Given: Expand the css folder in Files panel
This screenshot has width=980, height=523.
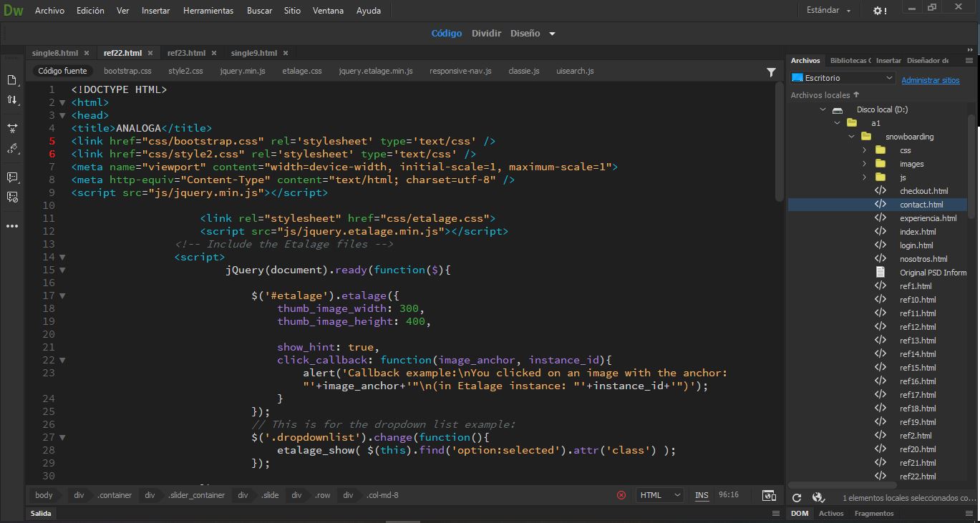Looking at the screenshot, I should coord(864,150).
